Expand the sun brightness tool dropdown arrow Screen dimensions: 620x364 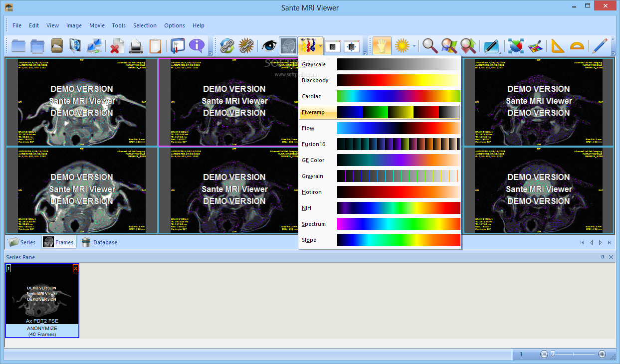coord(414,46)
